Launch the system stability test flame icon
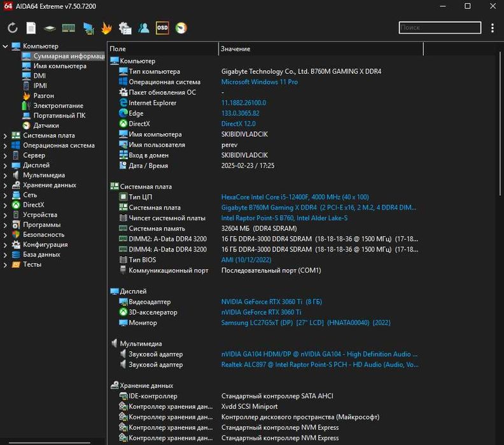The width and height of the screenshot is (504, 445). 106,28
